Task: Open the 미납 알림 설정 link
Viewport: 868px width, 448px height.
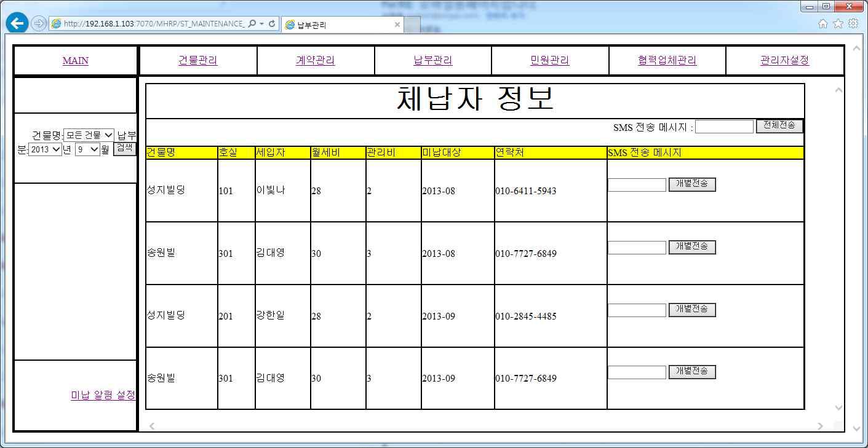Action: (103, 395)
